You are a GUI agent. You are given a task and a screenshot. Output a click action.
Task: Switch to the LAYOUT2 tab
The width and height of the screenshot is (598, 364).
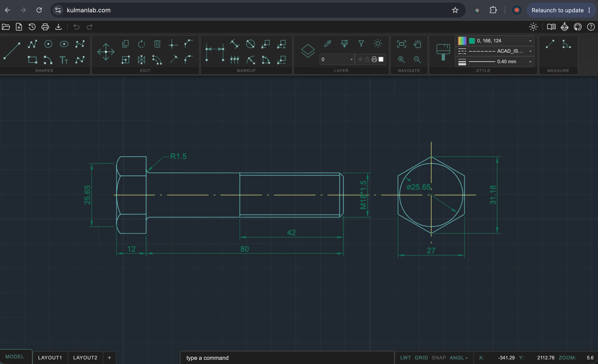[x=85, y=358]
